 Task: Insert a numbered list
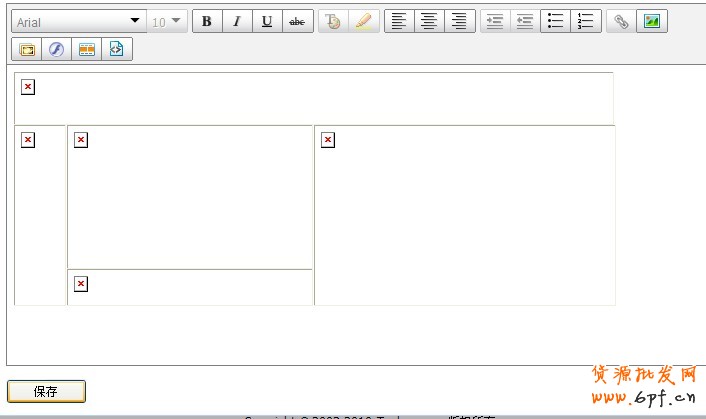pos(586,22)
